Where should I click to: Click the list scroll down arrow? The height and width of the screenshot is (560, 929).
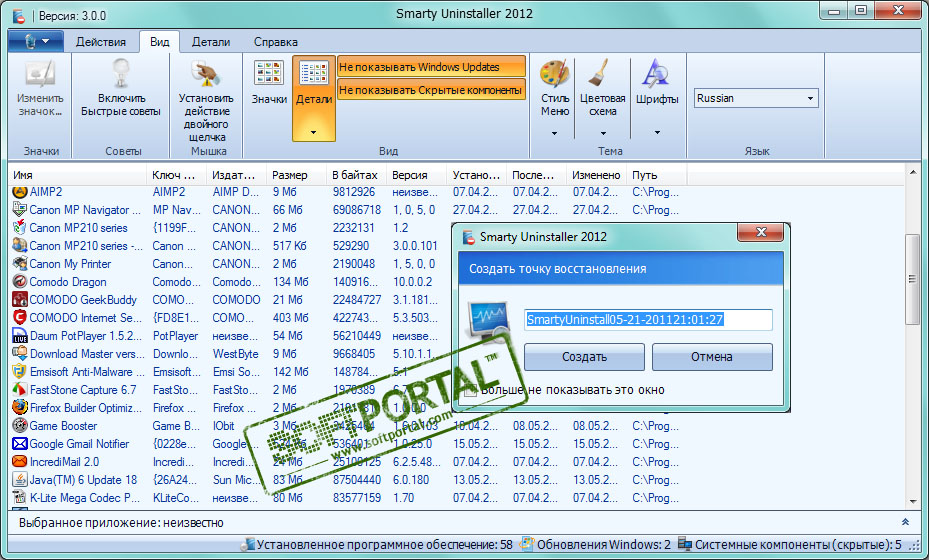[912, 501]
